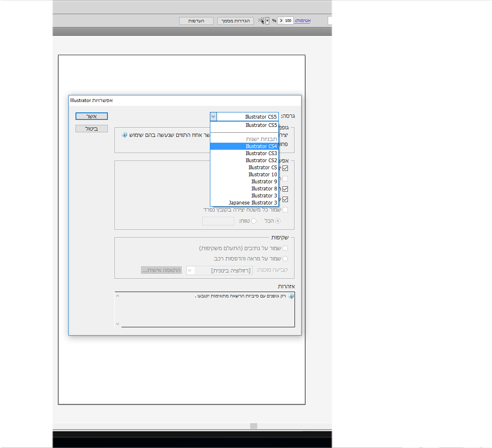Click the select similar objects wand icon
492x448 pixels.
pyautogui.click(x=261, y=21)
